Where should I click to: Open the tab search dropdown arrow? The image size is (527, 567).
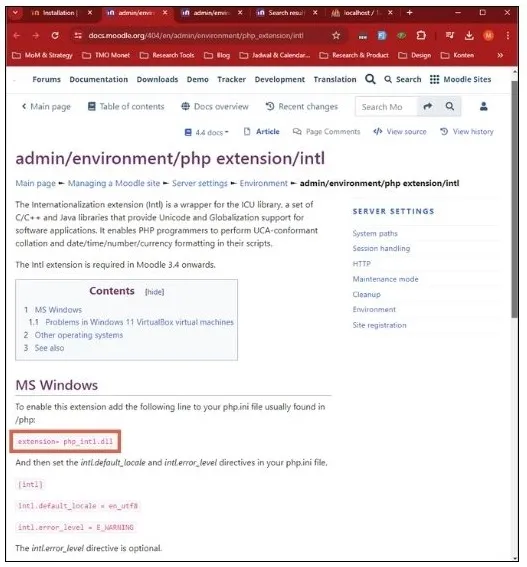(15, 13)
